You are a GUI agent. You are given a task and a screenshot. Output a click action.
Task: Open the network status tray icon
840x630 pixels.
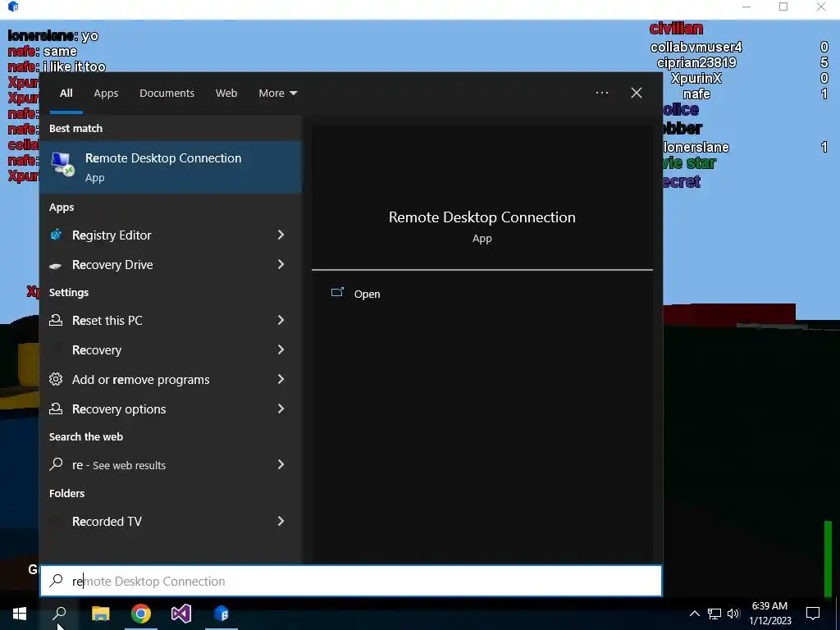714,614
